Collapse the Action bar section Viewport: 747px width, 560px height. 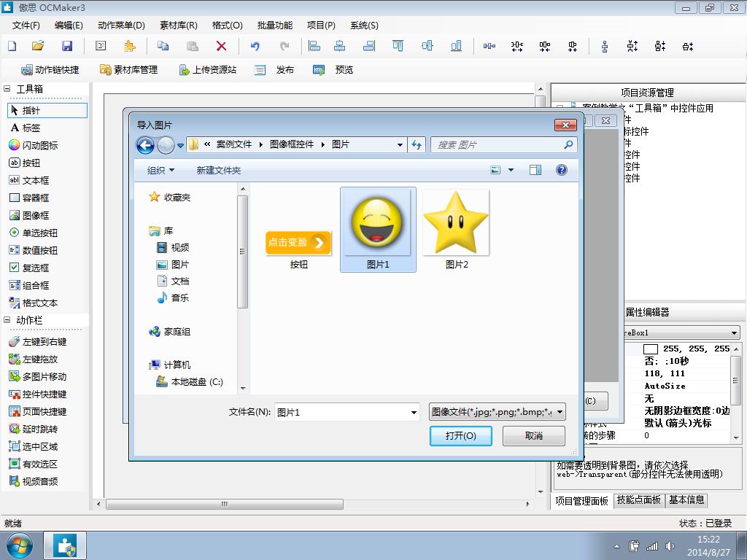click(7, 320)
